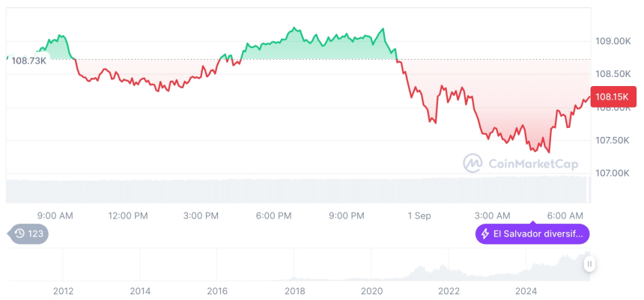Click the 9:00 PM time axis label

click(x=346, y=215)
